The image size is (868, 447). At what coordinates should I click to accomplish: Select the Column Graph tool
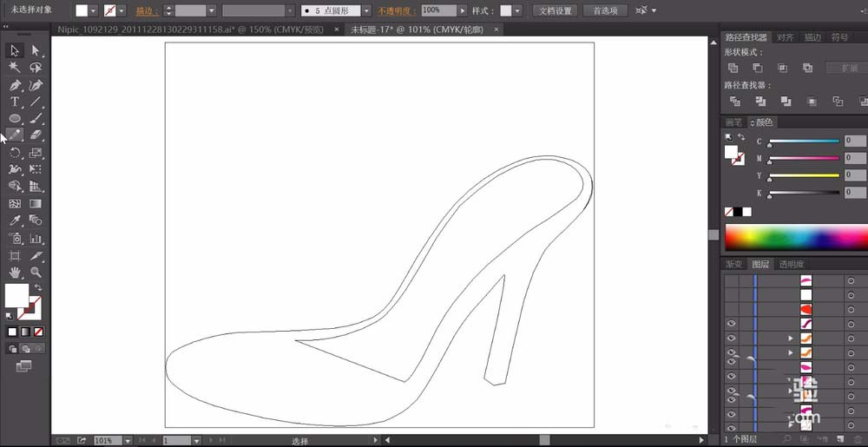pos(36,239)
